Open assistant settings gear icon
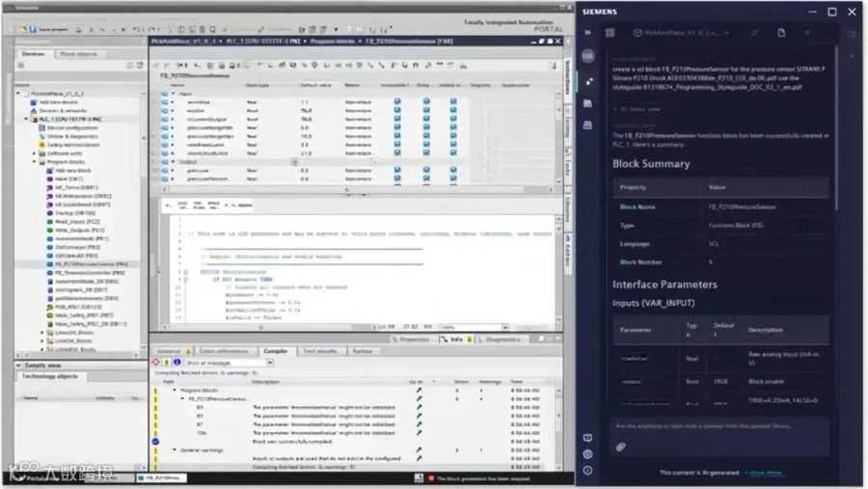 (x=588, y=454)
